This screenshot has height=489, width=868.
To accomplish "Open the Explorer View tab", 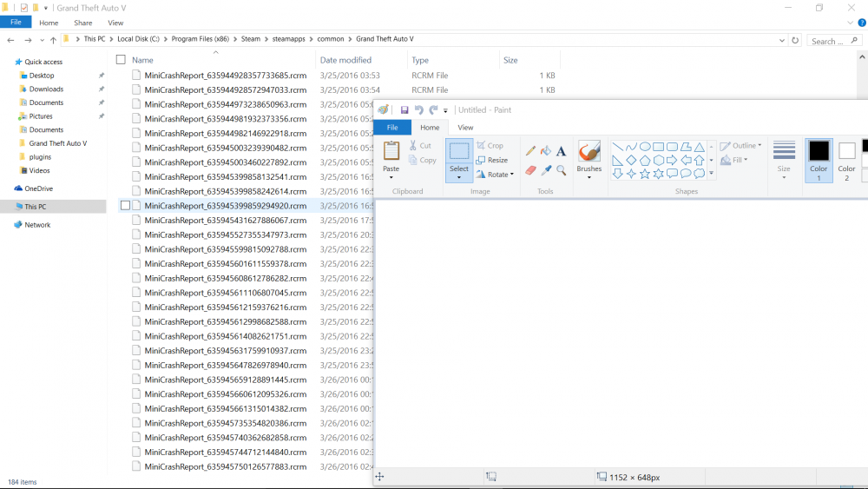I will pyautogui.click(x=115, y=23).
